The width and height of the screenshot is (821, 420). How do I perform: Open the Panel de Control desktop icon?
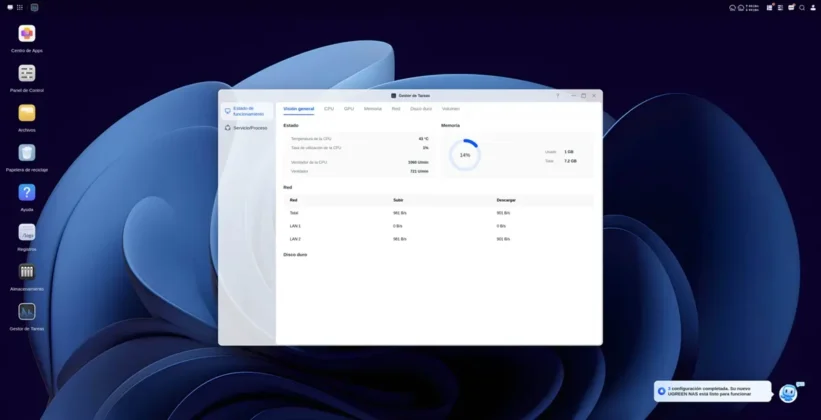click(27, 73)
